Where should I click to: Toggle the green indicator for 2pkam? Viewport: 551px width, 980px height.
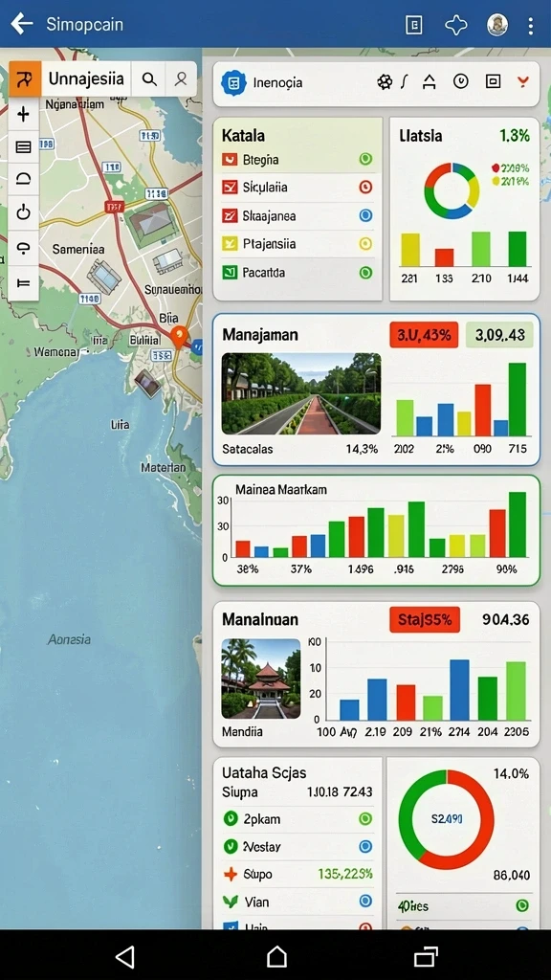click(365, 819)
